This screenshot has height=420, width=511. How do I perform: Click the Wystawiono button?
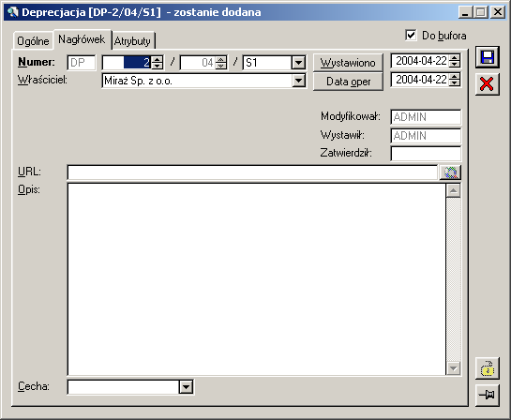coord(348,63)
